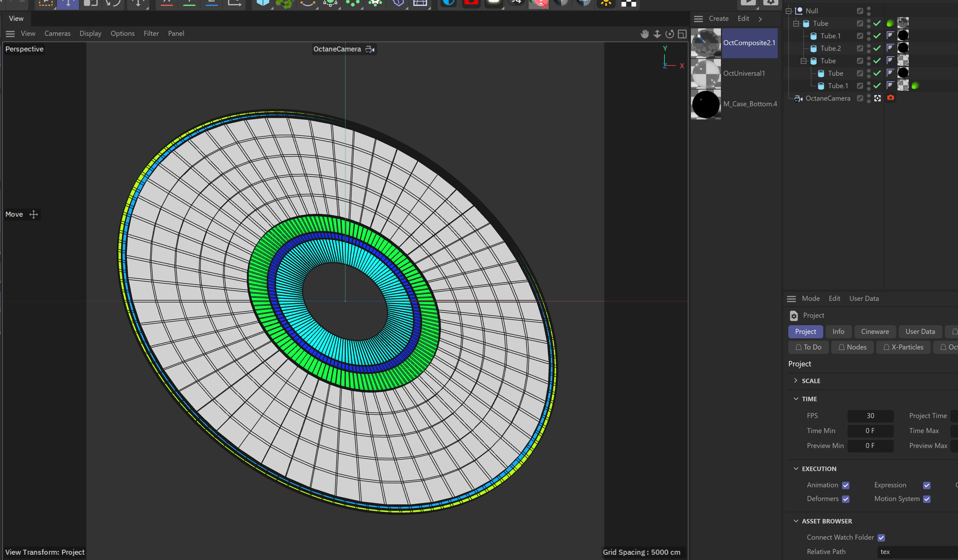The height and width of the screenshot is (560, 958).
Task: Toggle the viewport layout icon
Action: [x=682, y=34]
